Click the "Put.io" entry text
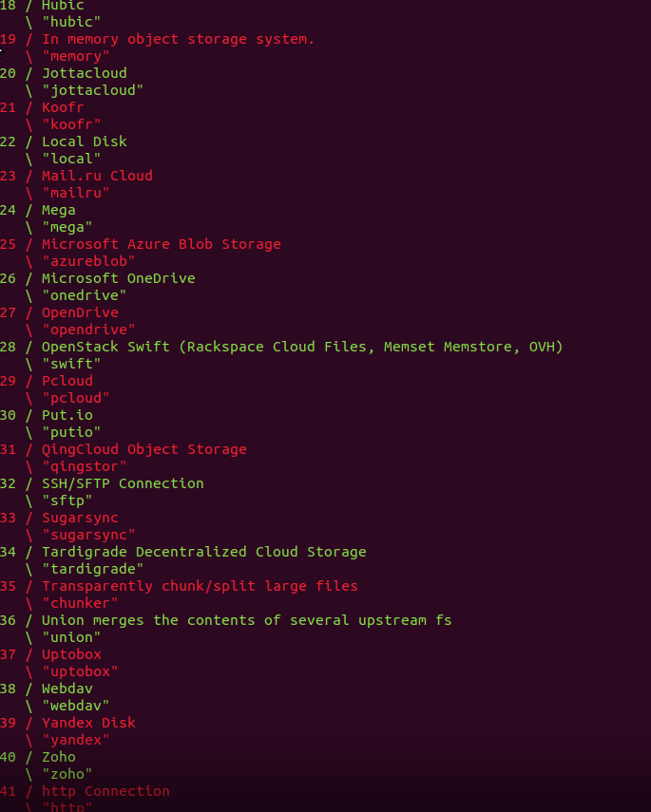Screen dimensions: 651x812 [67, 415]
